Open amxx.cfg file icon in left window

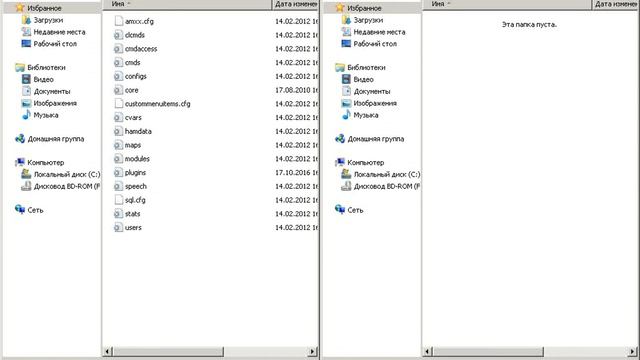tap(118, 21)
